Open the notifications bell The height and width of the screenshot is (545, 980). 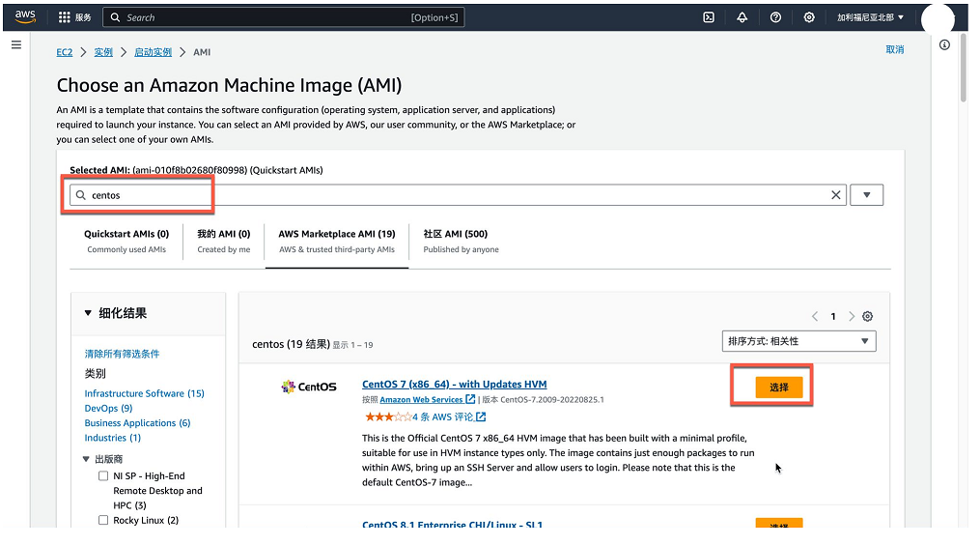742,17
